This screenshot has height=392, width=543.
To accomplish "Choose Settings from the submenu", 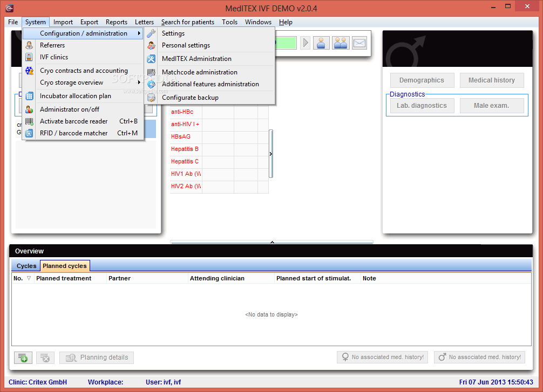I will click(x=210, y=33).
